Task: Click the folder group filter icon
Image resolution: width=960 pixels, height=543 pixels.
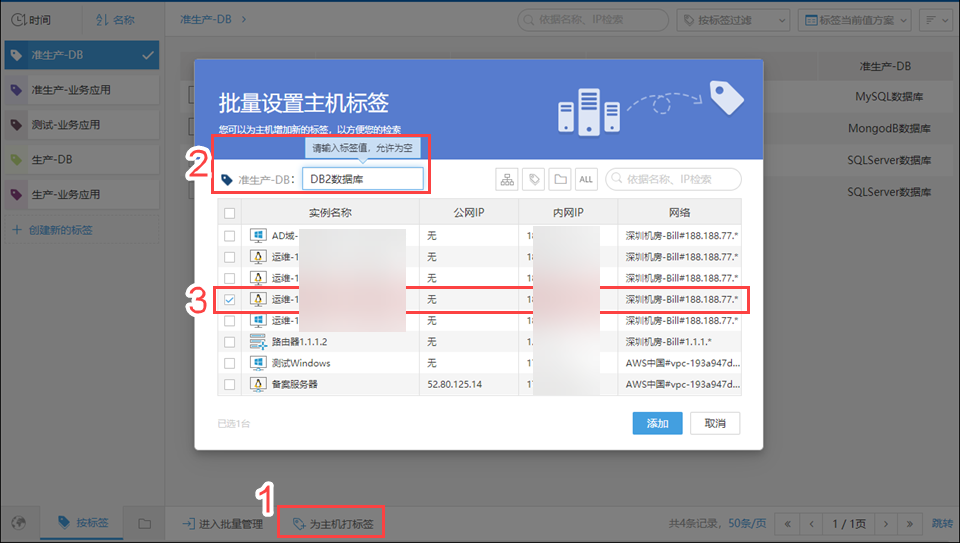Action: [x=560, y=180]
